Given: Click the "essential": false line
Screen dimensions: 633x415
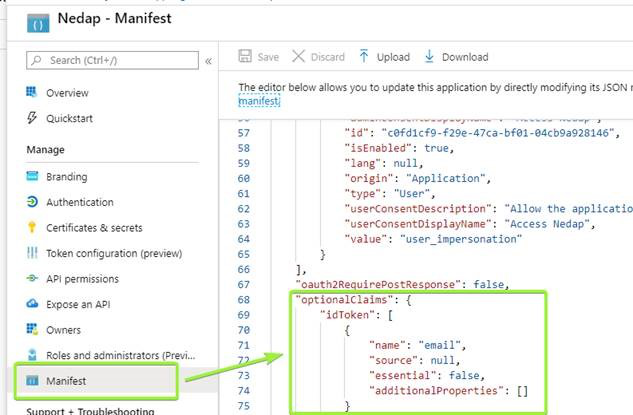Looking at the screenshot, I should [427, 375].
